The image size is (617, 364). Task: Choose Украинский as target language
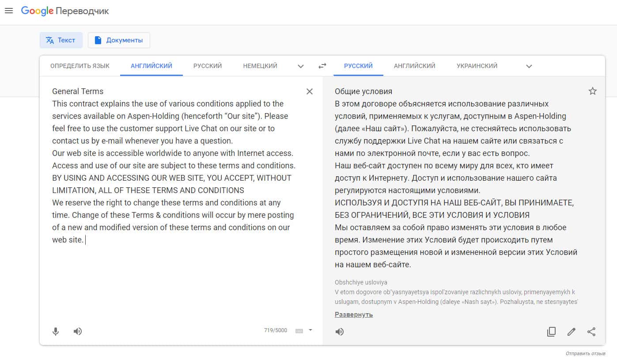(477, 66)
